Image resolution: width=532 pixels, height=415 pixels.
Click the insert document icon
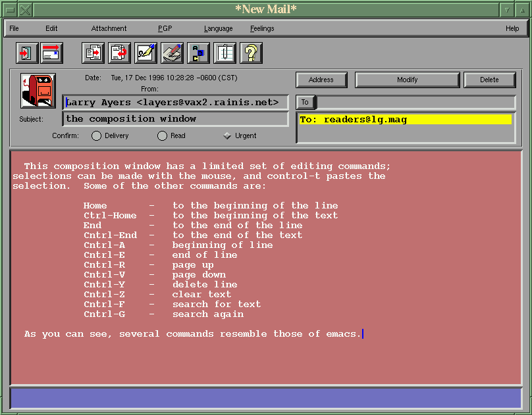click(93, 53)
